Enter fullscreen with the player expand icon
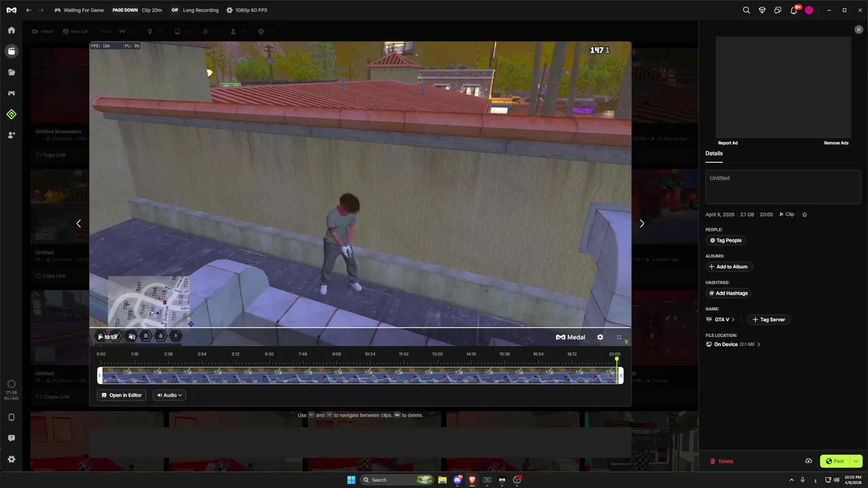 coord(619,337)
